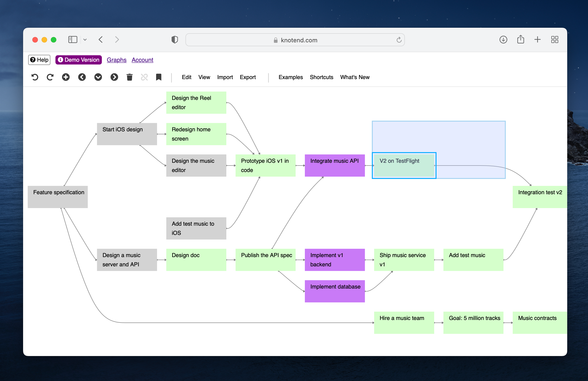Click the greyed unlink icon

[x=144, y=77]
